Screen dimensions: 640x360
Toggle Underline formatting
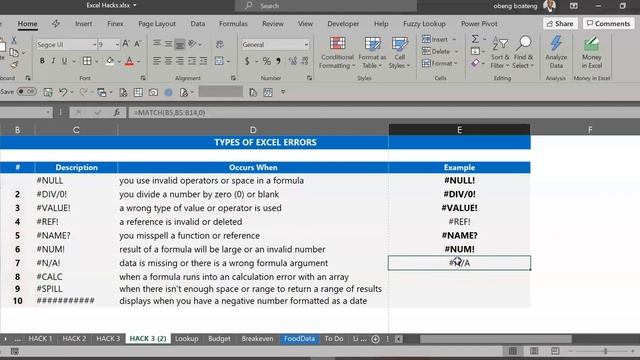[64, 61]
